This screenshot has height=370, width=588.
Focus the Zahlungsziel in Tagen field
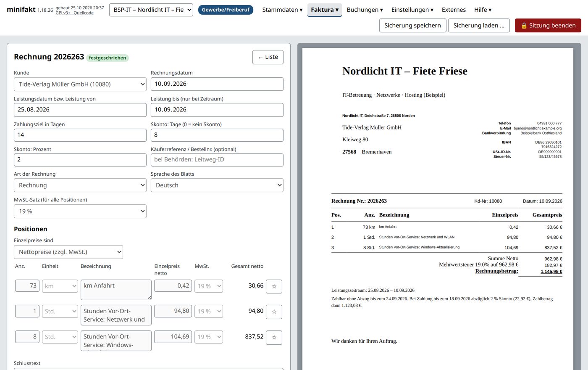click(x=80, y=135)
